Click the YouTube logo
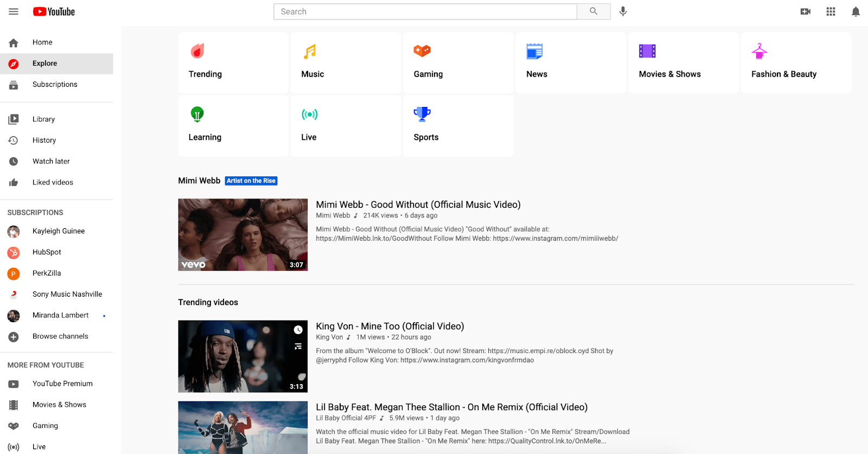 click(54, 11)
